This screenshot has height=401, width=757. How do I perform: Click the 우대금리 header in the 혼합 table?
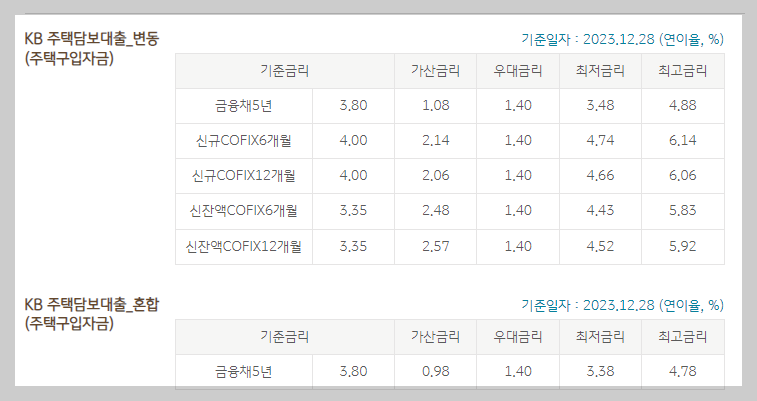(518, 336)
